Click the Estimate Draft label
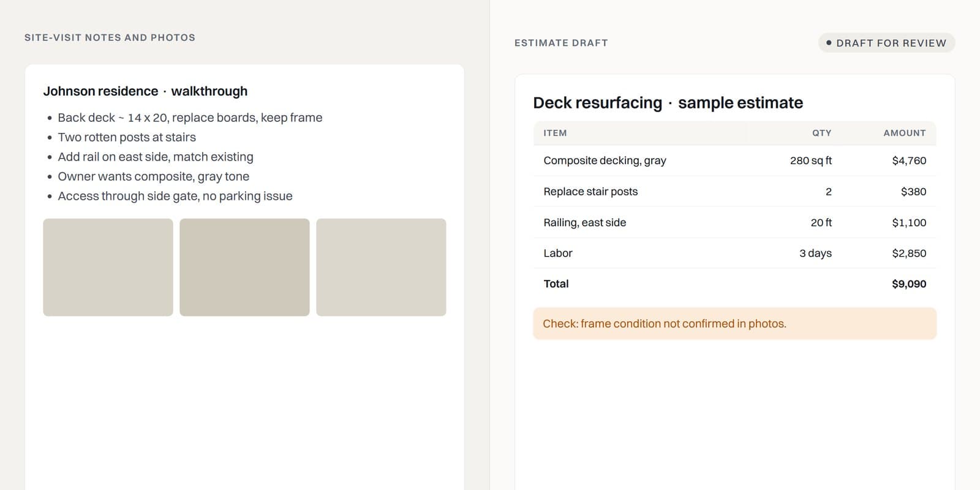This screenshot has width=980, height=490. 561,43
